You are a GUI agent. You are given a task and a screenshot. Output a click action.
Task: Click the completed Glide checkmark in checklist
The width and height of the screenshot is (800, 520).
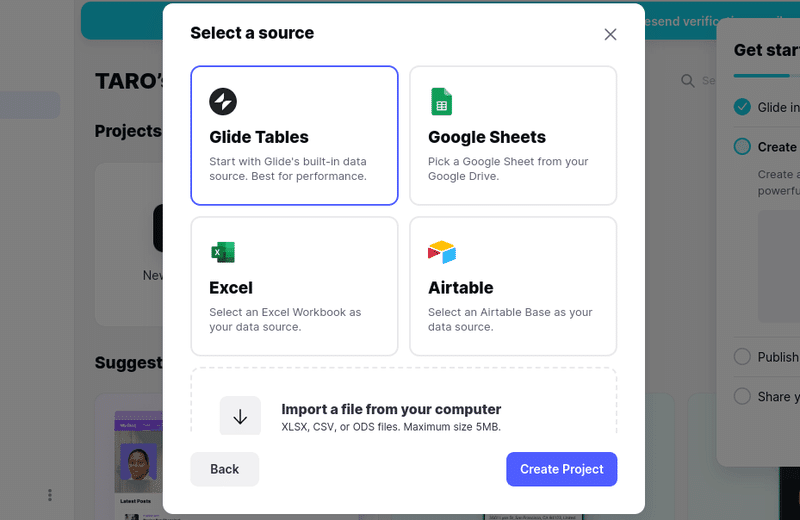pyautogui.click(x=742, y=107)
